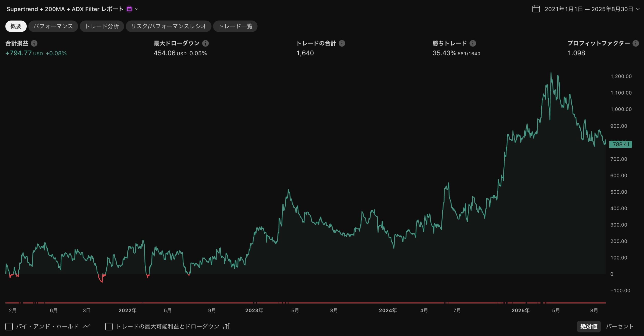Switch chart scale to パーセント
Screen dimensions: 644x336
point(620,326)
